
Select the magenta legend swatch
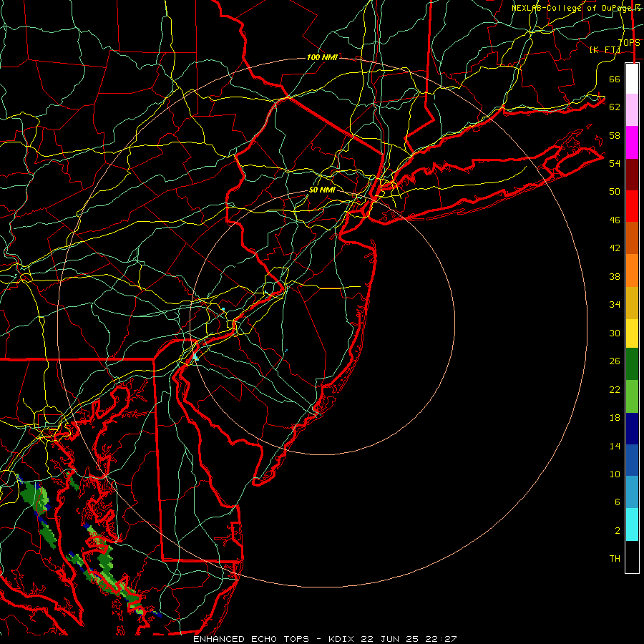[632, 142]
